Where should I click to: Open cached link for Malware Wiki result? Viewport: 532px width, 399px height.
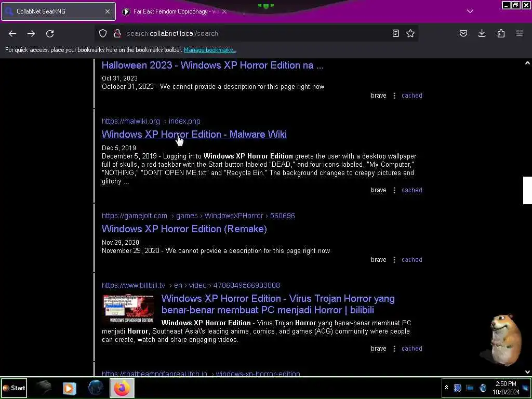pos(412,190)
